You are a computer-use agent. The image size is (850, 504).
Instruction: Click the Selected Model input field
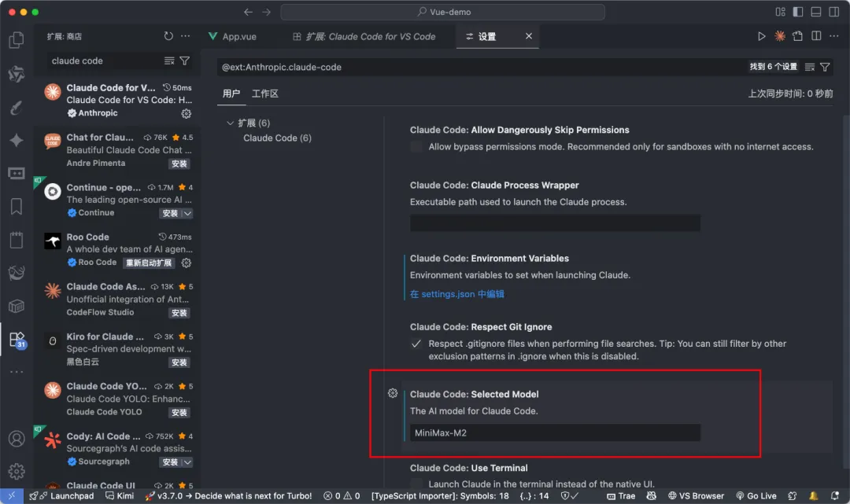tap(555, 432)
